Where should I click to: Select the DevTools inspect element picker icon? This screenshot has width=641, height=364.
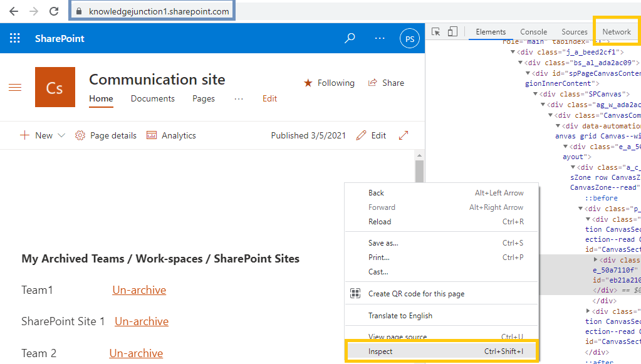coord(435,32)
